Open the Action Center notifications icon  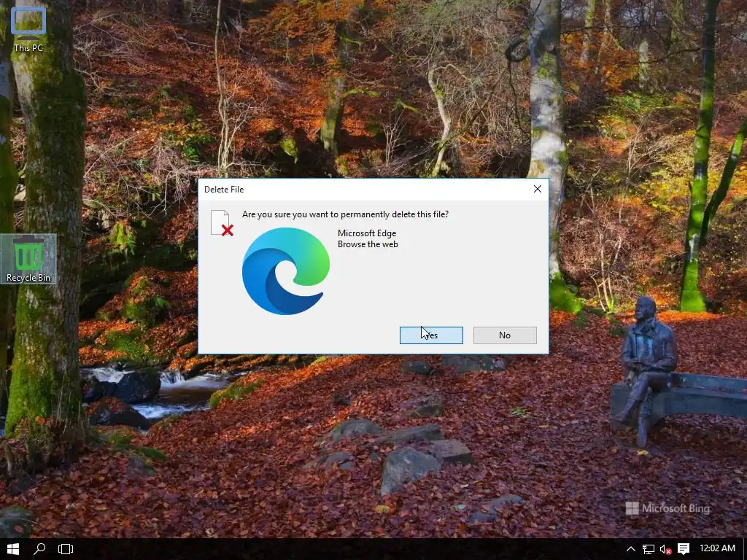click(684, 549)
